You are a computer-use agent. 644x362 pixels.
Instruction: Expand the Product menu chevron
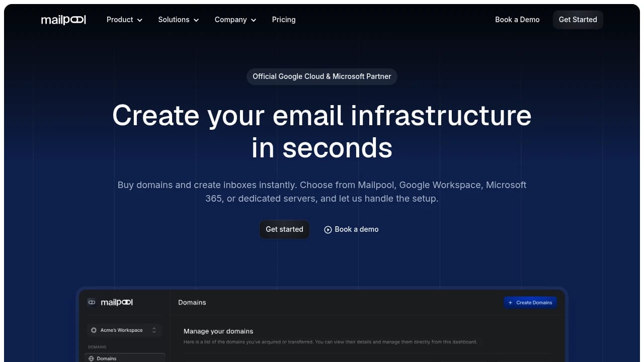[139, 20]
